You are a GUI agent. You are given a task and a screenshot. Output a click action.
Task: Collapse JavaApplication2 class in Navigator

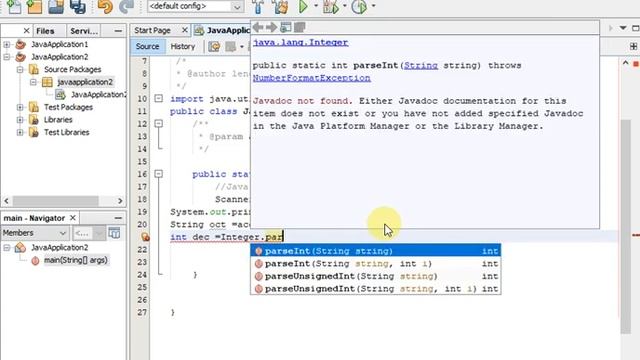pos(7,248)
